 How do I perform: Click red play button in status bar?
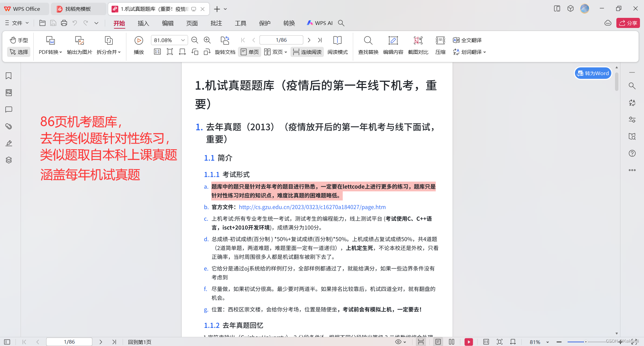pos(468,342)
